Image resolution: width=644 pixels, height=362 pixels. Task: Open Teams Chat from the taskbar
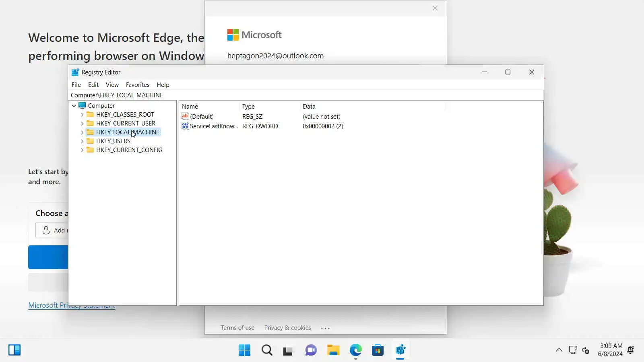311,350
